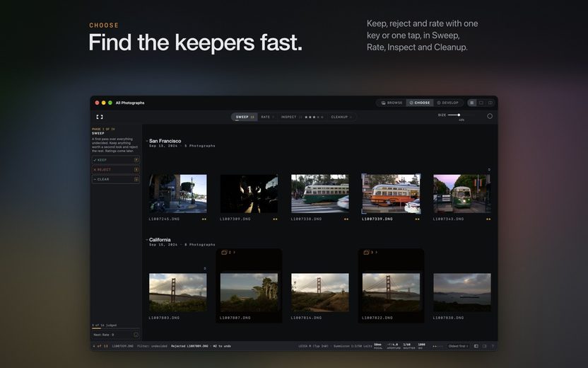Collapse the California group
The image size is (588, 368).
coord(147,240)
